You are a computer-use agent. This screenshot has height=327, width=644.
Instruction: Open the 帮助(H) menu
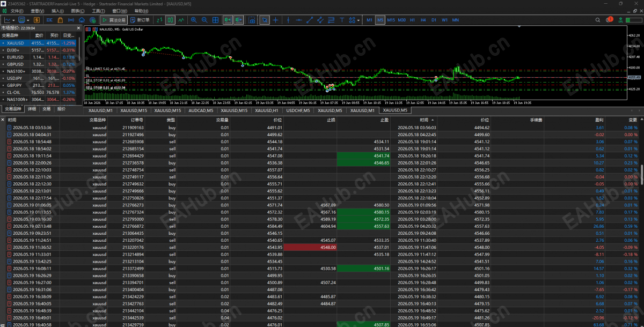click(x=141, y=11)
